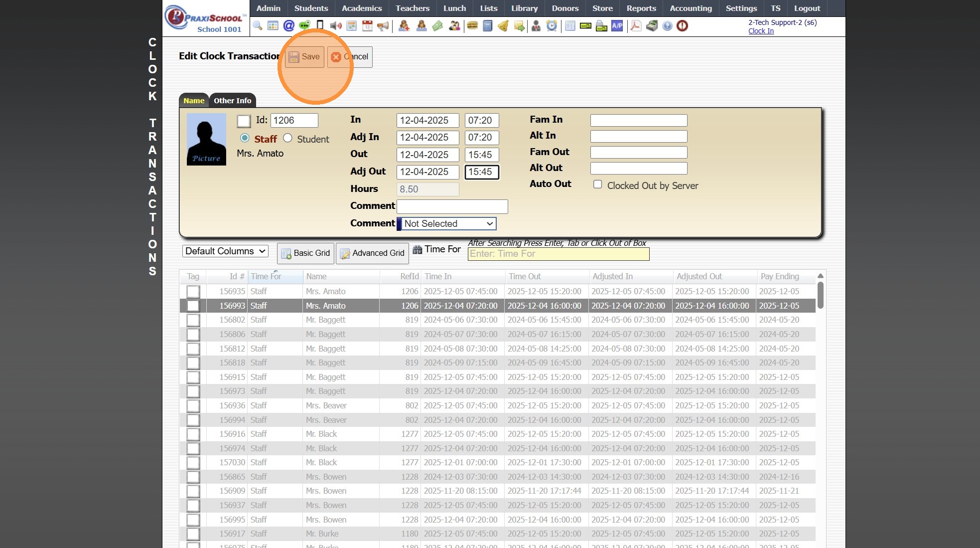Screen dimensions: 980x548
Task: Click the magnifying glass search icon
Action: pos(258,25)
